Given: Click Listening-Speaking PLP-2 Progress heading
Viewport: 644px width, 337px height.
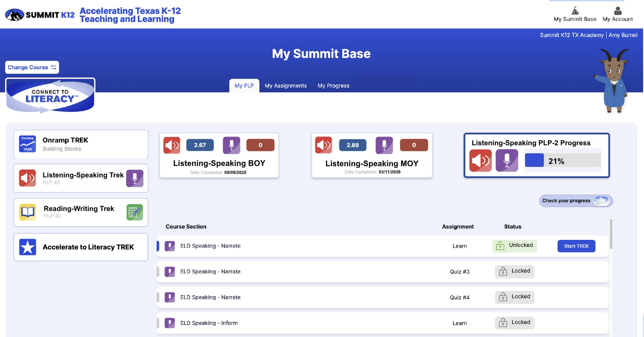Looking at the screenshot, I should (x=531, y=143).
